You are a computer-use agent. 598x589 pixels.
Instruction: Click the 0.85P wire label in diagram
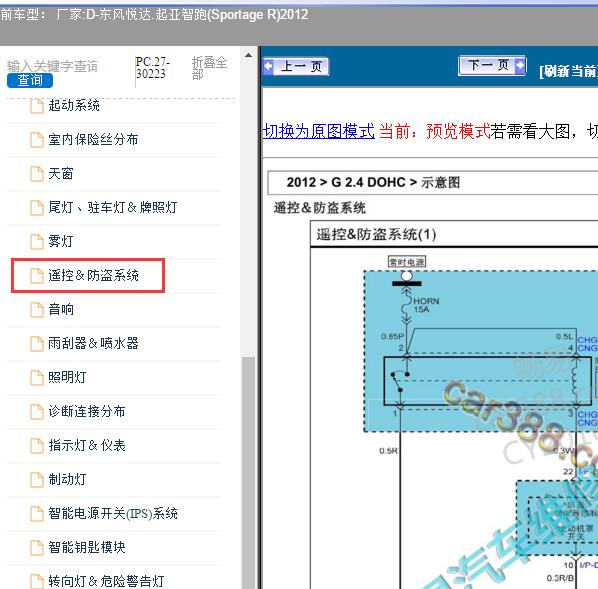(x=392, y=336)
